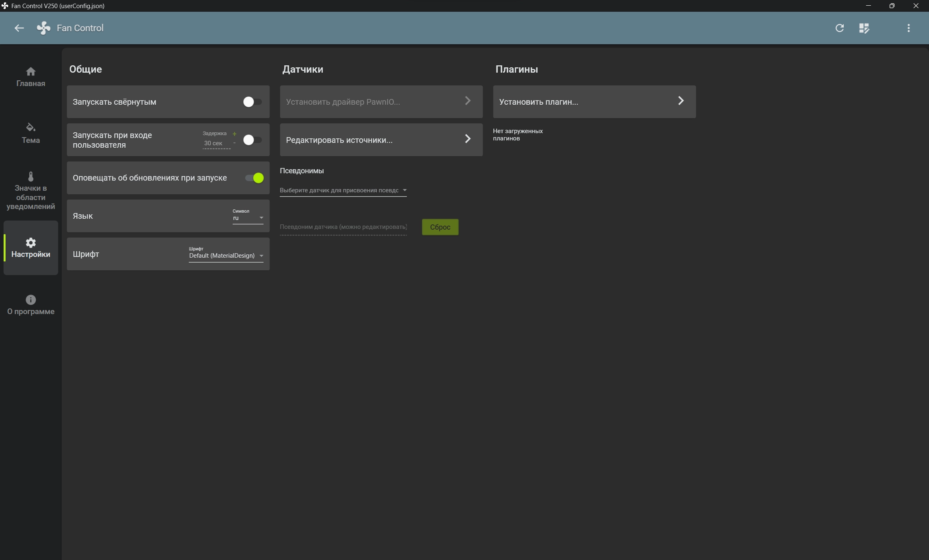Image resolution: width=929 pixels, height=560 pixels.
Task: Click the edit layout icon in the header
Action: point(864,28)
